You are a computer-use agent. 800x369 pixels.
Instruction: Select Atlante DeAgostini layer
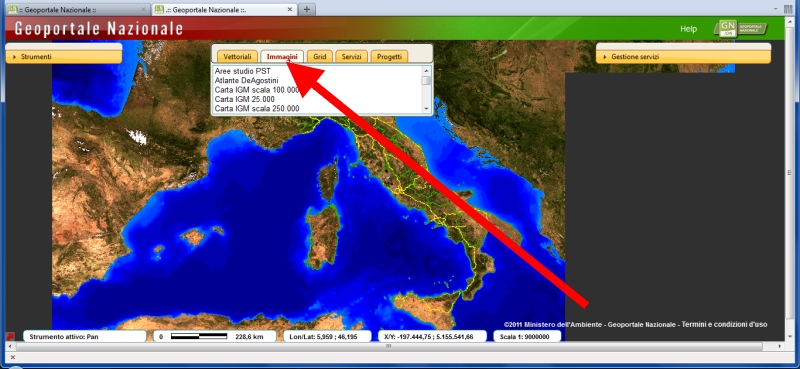click(246, 80)
